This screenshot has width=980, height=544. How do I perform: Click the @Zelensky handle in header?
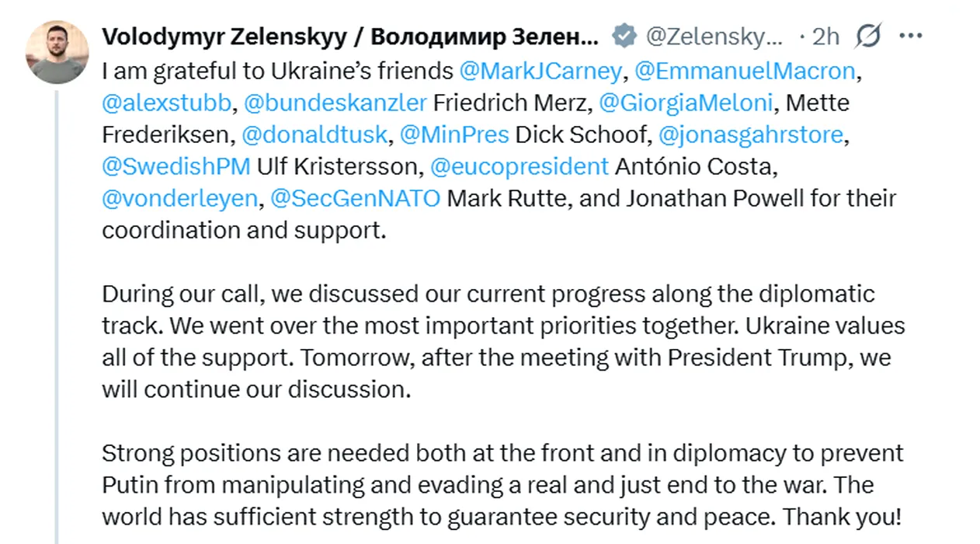pos(715,36)
